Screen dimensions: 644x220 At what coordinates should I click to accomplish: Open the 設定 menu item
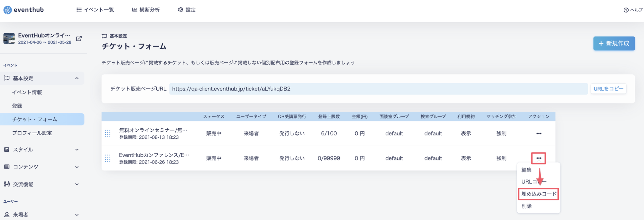pos(187,10)
